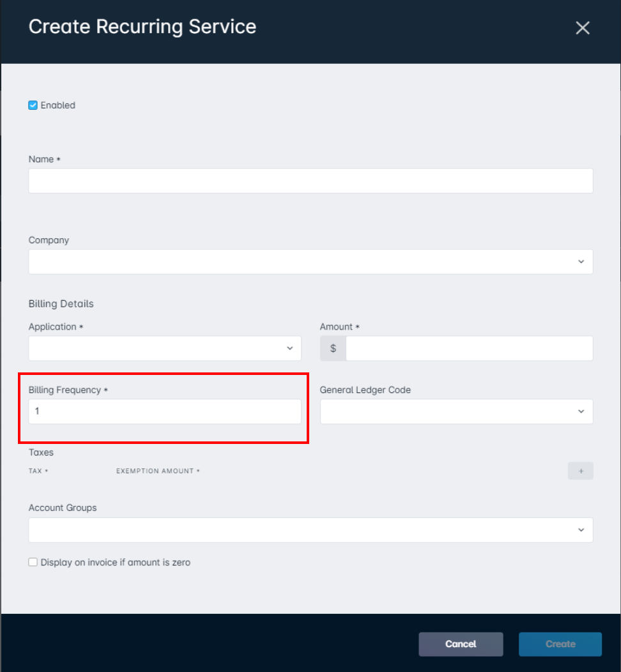The height and width of the screenshot is (672, 621).
Task: Click the Enabled label text
Action: (x=58, y=105)
